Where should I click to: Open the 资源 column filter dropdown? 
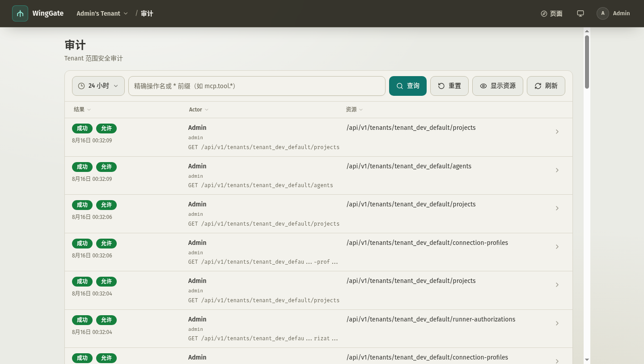pyautogui.click(x=354, y=110)
